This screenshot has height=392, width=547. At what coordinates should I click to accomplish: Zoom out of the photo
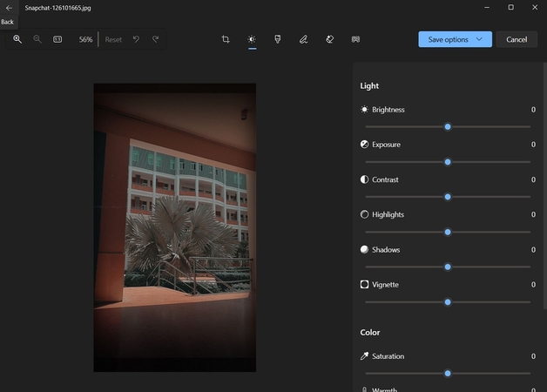coord(37,39)
